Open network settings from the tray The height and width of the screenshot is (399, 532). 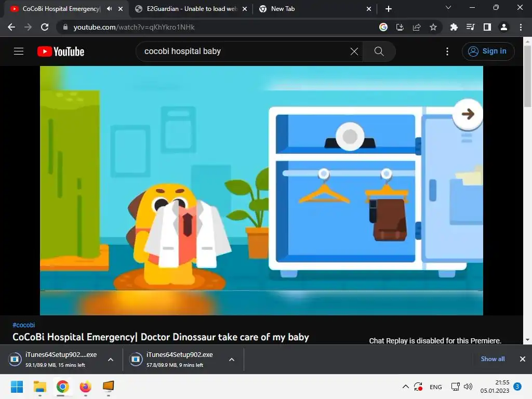tap(455, 387)
